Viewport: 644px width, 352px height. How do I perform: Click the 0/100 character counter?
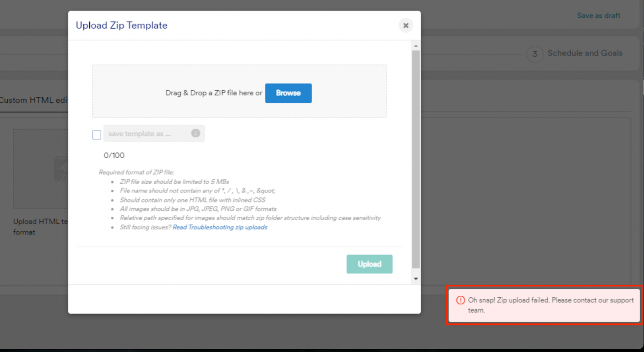pyautogui.click(x=114, y=155)
